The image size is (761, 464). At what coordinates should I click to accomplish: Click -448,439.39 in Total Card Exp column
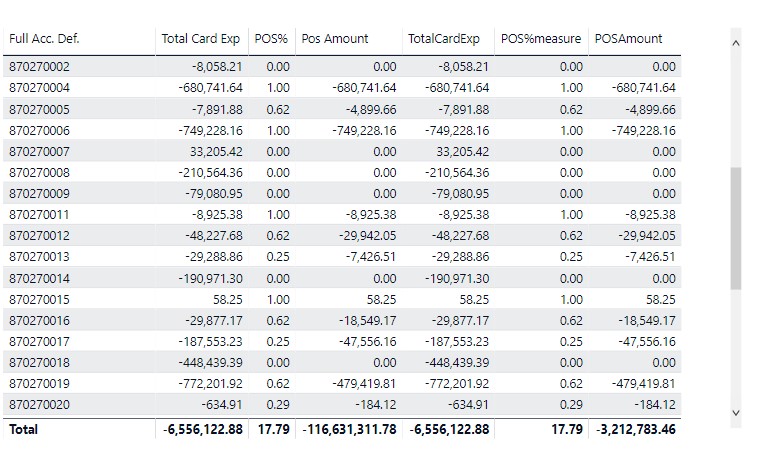pos(210,363)
